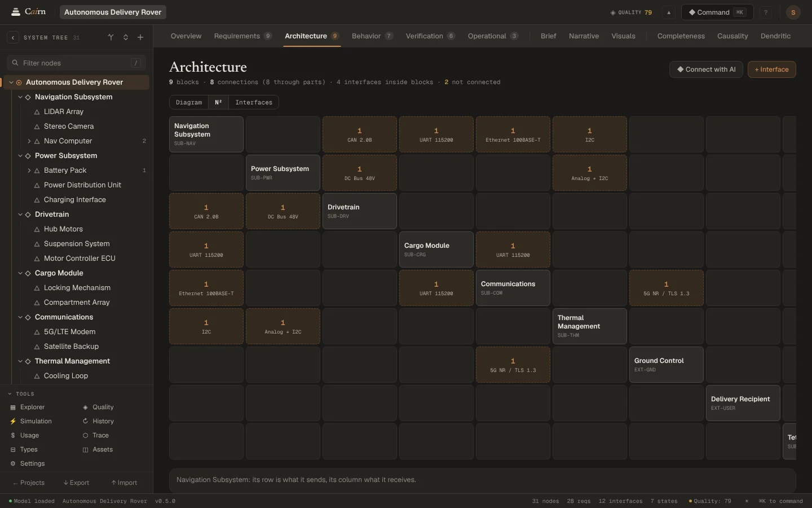Screen dimensions: 812x508
Task: Select the LIDAR Array tree item
Action: click(64, 112)
